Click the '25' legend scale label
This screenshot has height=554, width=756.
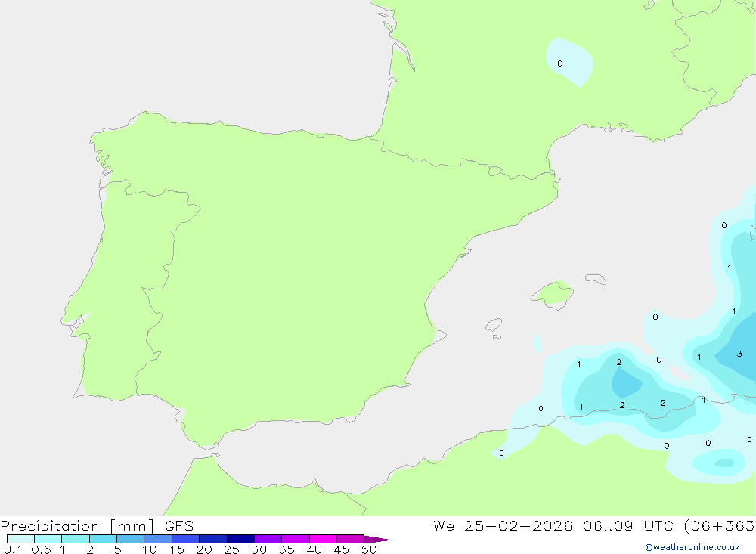click(231, 549)
